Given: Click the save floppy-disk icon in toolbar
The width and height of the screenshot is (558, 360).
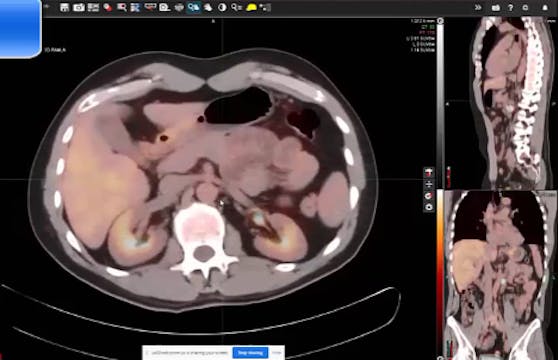Looking at the screenshot, I should click(x=64, y=7).
